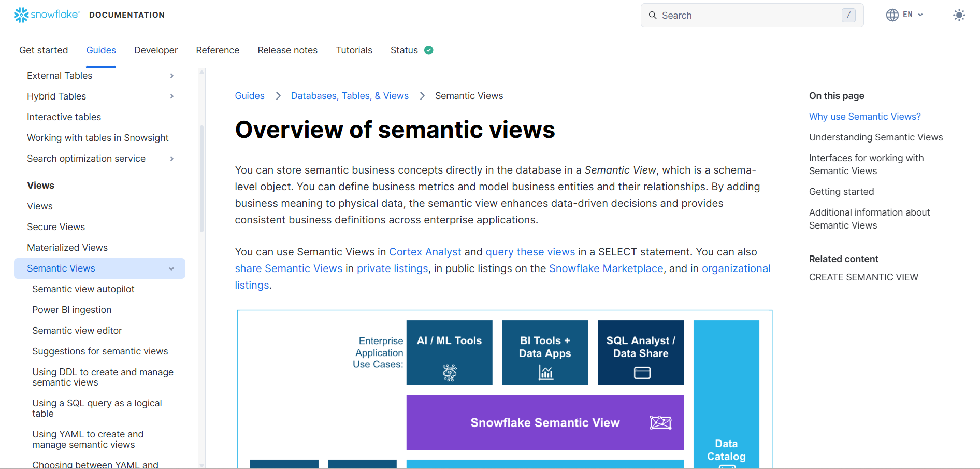The width and height of the screenshot is (980, 469).
Task: Select the Guides tab
Action: pyautogui.click(x=101, y=50)
